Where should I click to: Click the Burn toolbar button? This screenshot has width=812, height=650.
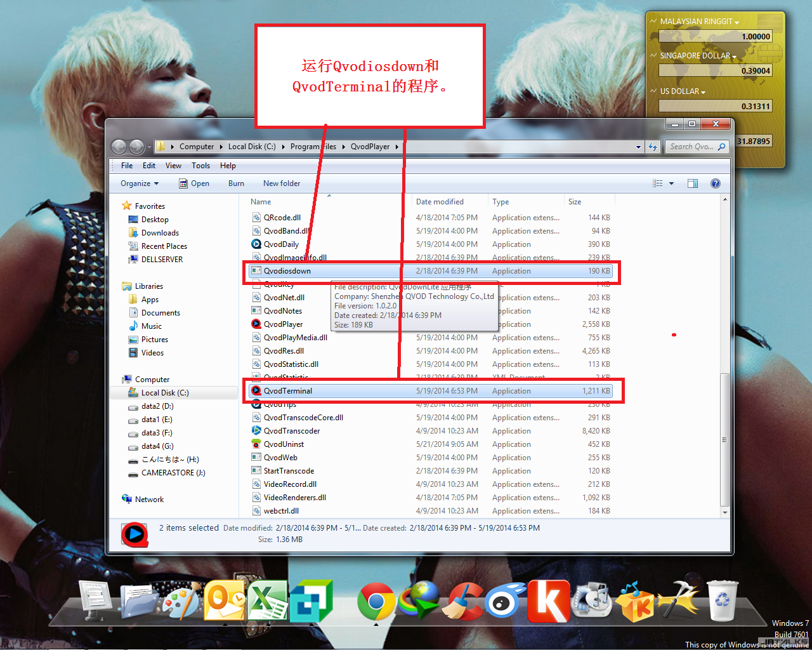pyautogui.click(x=236, y=183)
